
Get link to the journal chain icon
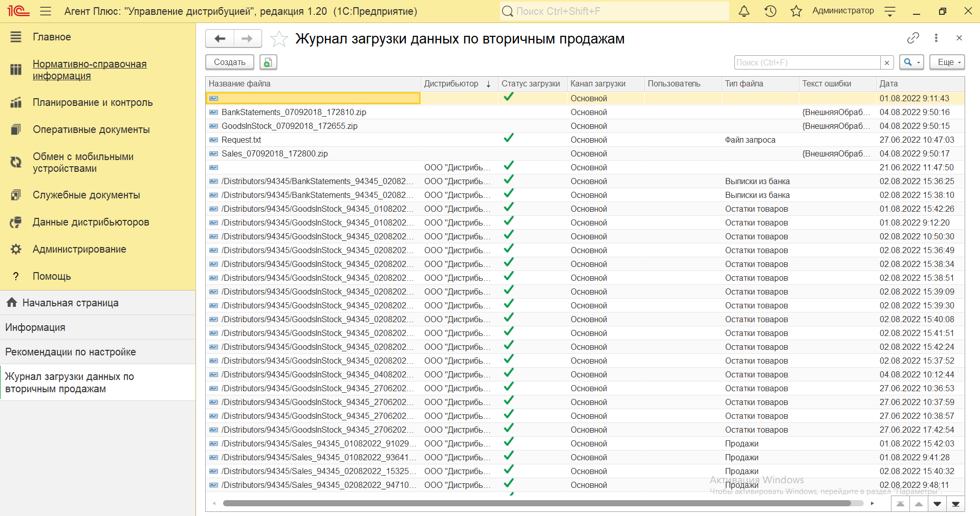pyautogui.click(x=913, y=38)
